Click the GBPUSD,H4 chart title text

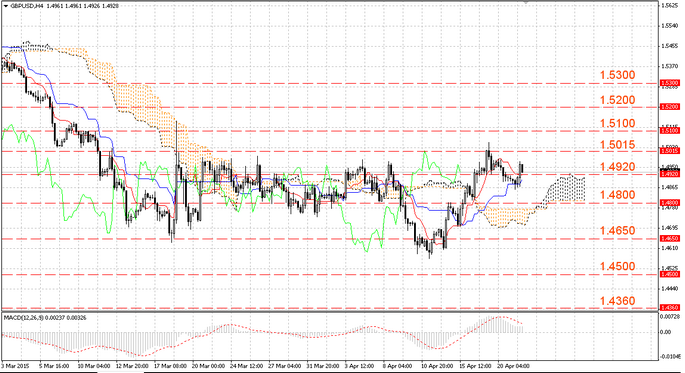click(x=26, y=6)
